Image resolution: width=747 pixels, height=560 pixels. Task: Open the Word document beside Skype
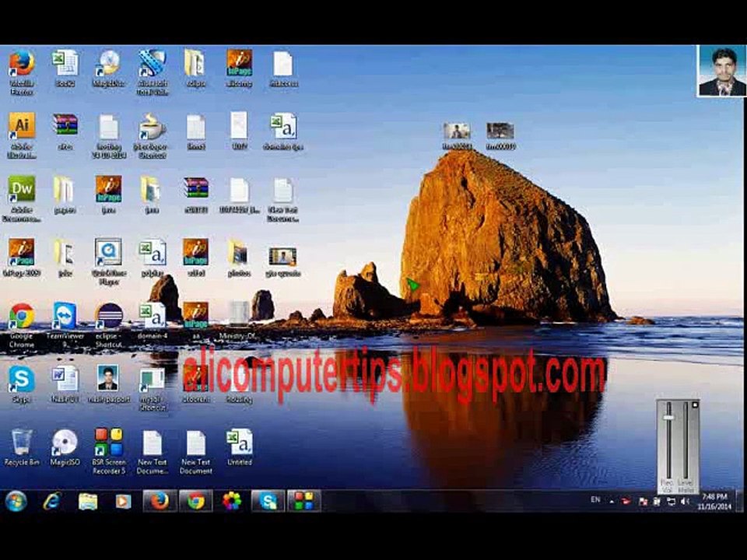[x=65, y=385]
